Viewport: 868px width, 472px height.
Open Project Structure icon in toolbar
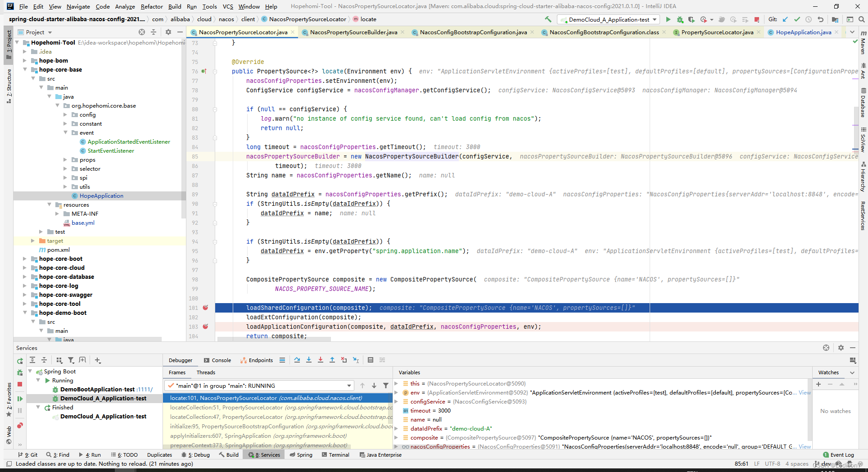tap(835, 19)
